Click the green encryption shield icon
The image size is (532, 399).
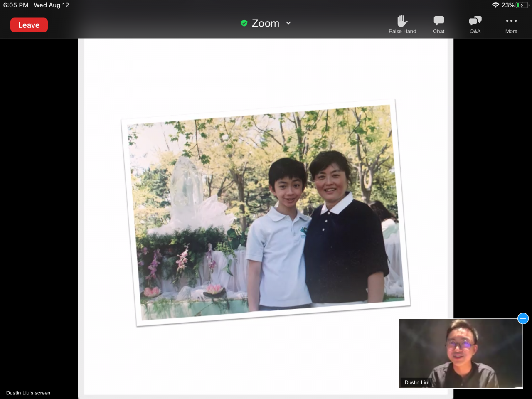[x=244, y=23]
